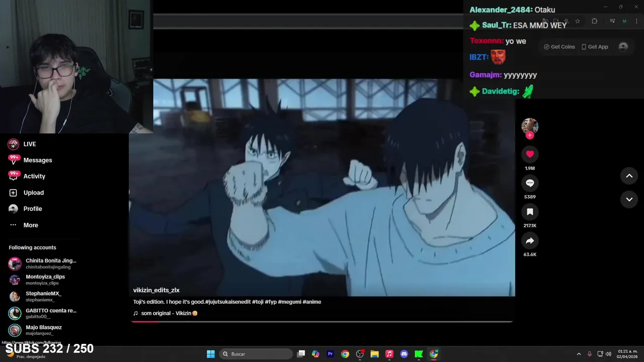Open the clock and date panel
This screenshot has width=644, height=362.
pos(627,354)
